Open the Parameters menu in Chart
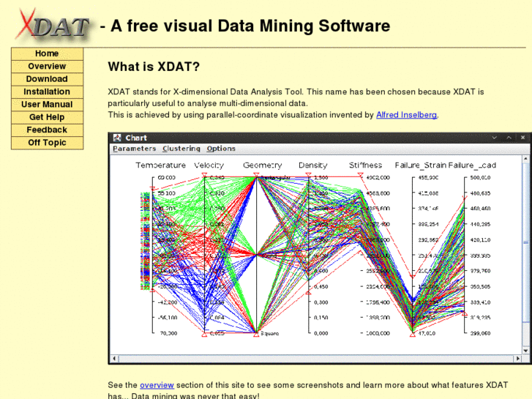 click(x=135, y=149)
